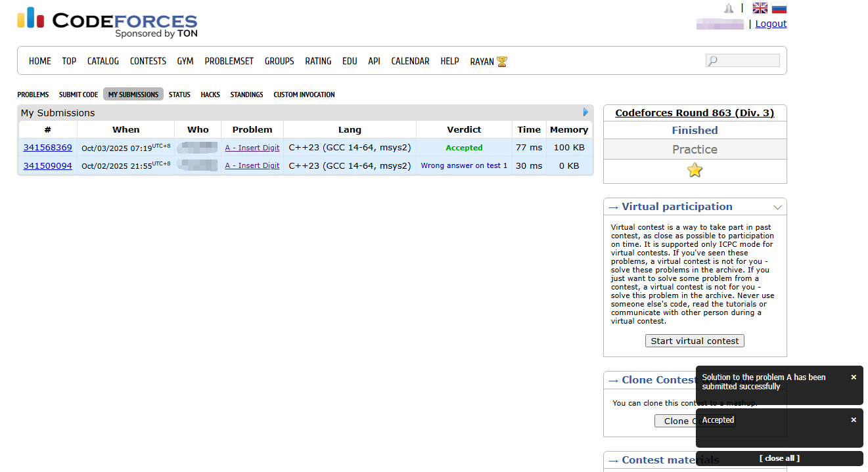Screen dimensions: 868x472
Task: Click the 'Sponsored by TON' text
Action: [156, 33]
